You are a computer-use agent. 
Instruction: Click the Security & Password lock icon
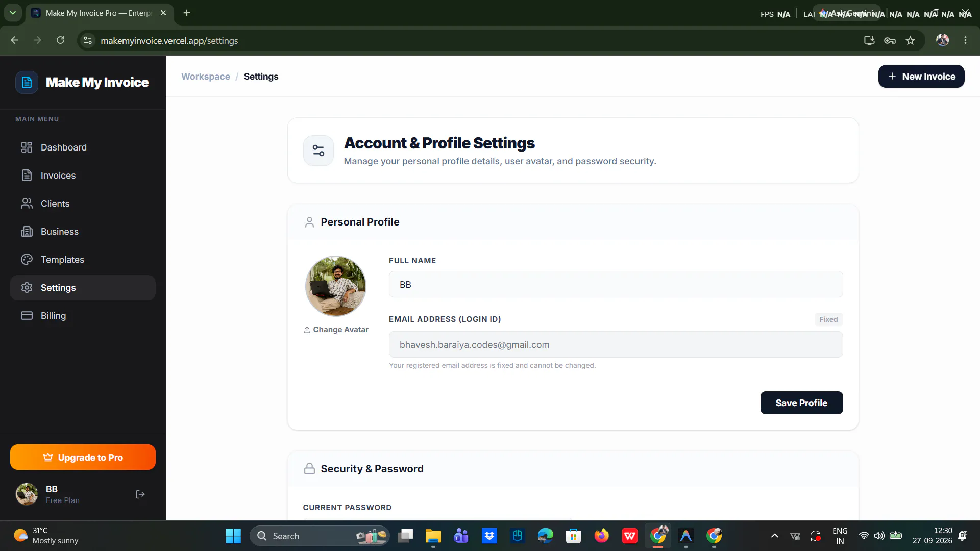[x=309, y=469]
